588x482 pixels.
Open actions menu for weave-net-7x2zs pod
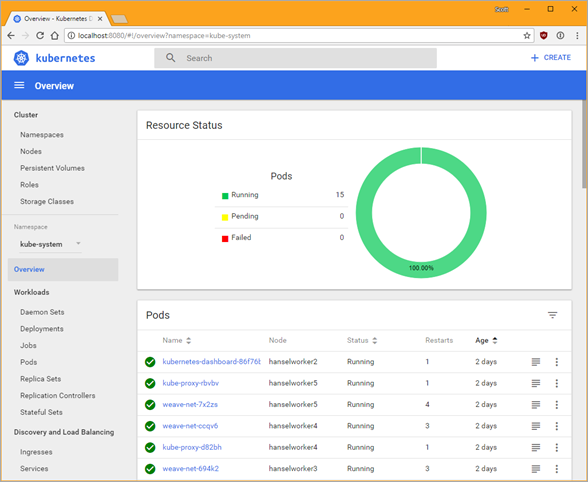coord(557,405)
